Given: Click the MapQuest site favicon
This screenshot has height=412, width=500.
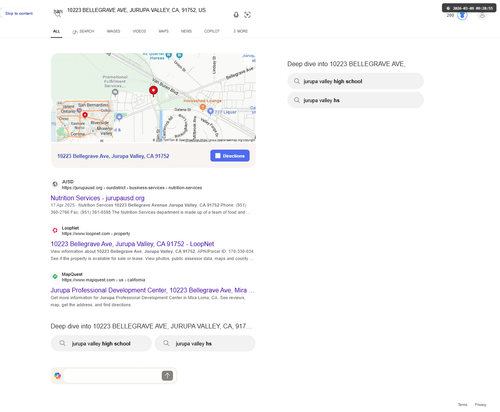Looking at the screenshot, I should point(55,277).
